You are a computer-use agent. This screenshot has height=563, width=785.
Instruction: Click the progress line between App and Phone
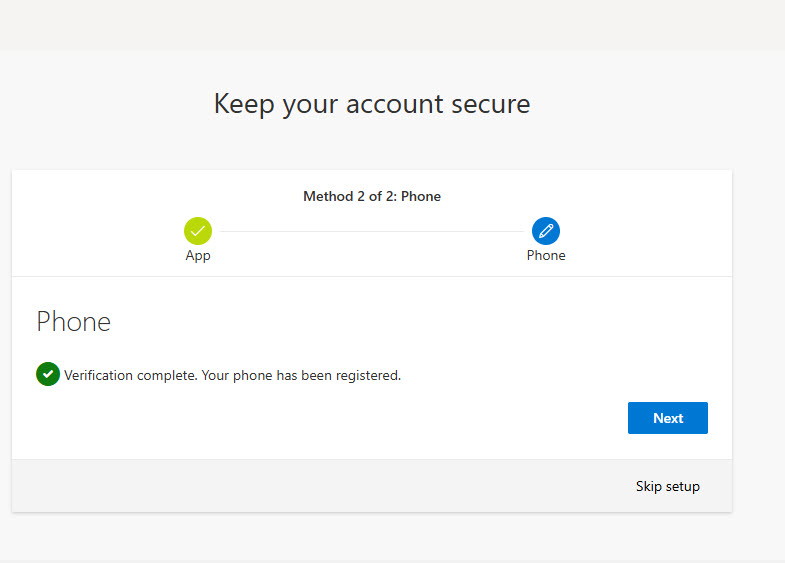(372, 232)
